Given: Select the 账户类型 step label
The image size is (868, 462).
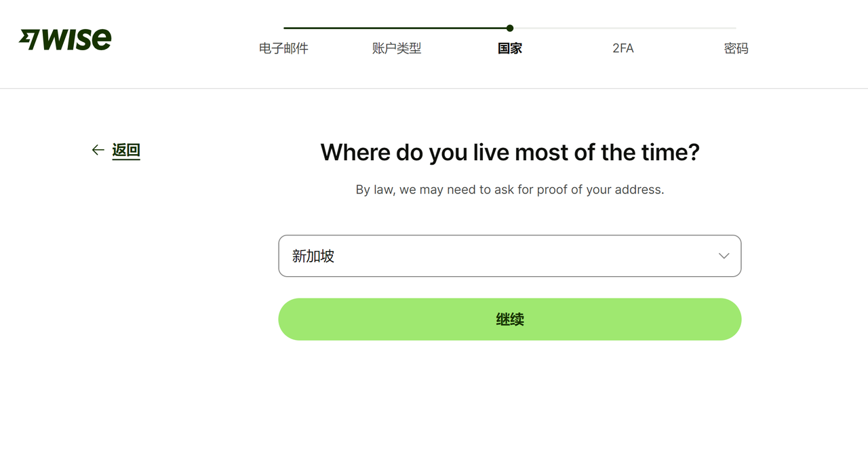Looking at the screenshot, I should 397,48.
